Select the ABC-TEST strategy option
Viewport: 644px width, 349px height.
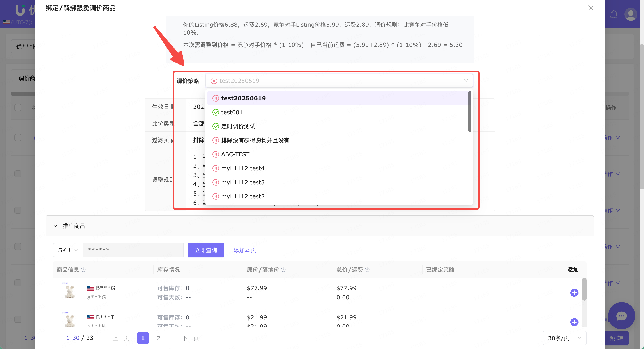pos(235,154)
